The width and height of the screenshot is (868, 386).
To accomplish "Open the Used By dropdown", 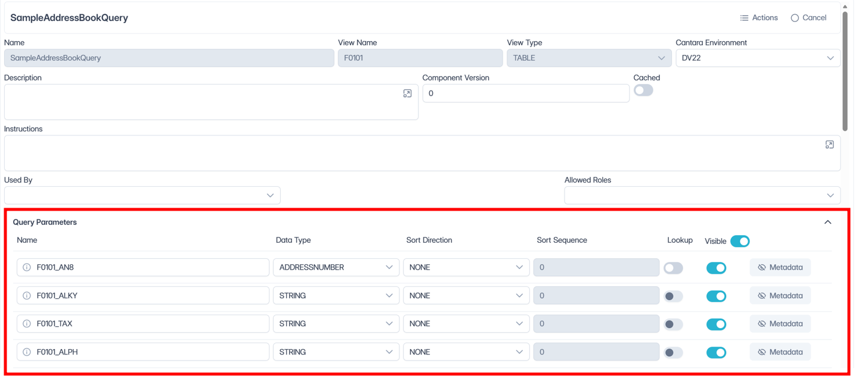I will coord(142,195).
